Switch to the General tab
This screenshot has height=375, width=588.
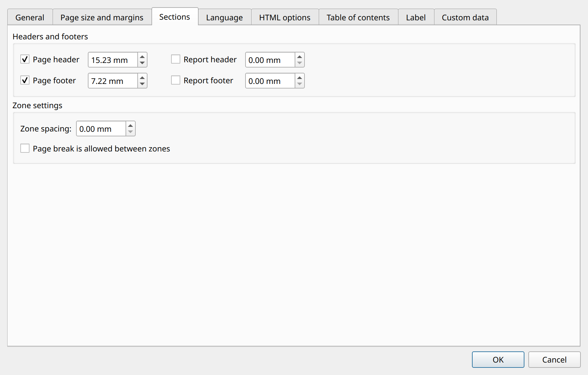tap(30, 17)
